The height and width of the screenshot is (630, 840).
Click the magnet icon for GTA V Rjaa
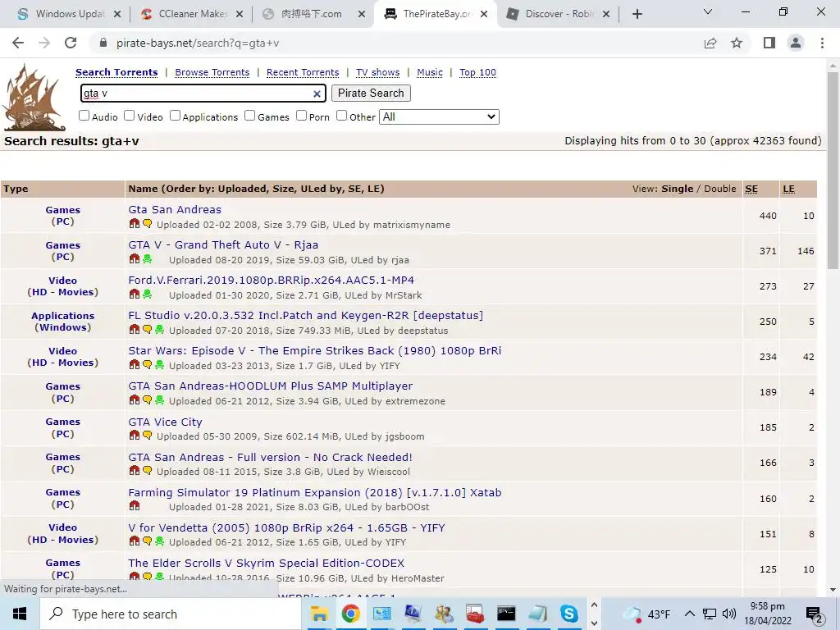point(134,259)
